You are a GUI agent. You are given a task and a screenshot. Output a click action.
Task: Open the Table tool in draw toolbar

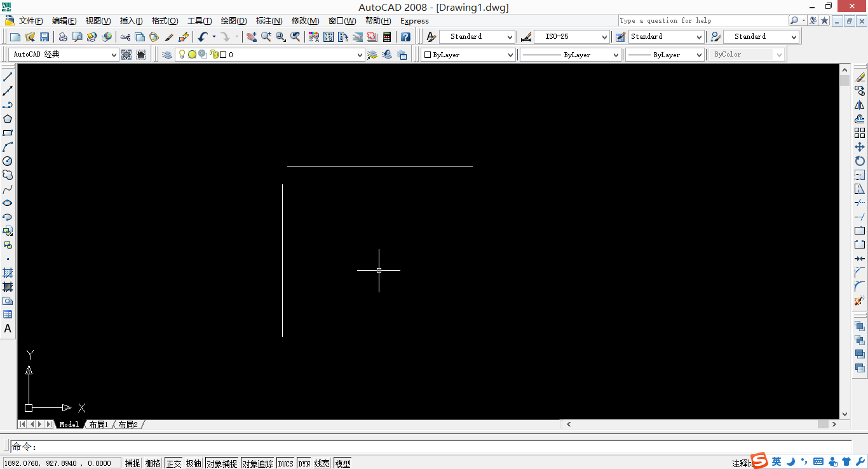(x=8, y=315)
